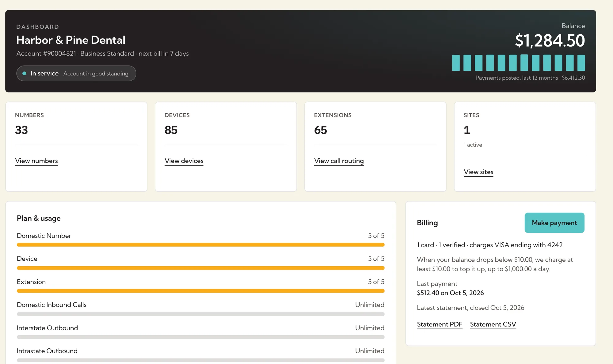
Task: Click the Extension usage progress bar
Action: click(200, 291)
